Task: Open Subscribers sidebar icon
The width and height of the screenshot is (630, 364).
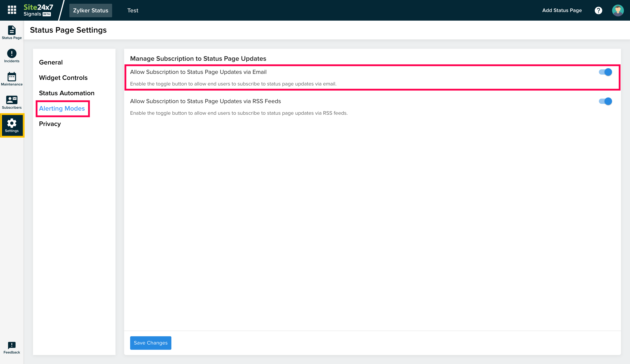Action: [12, 102]
